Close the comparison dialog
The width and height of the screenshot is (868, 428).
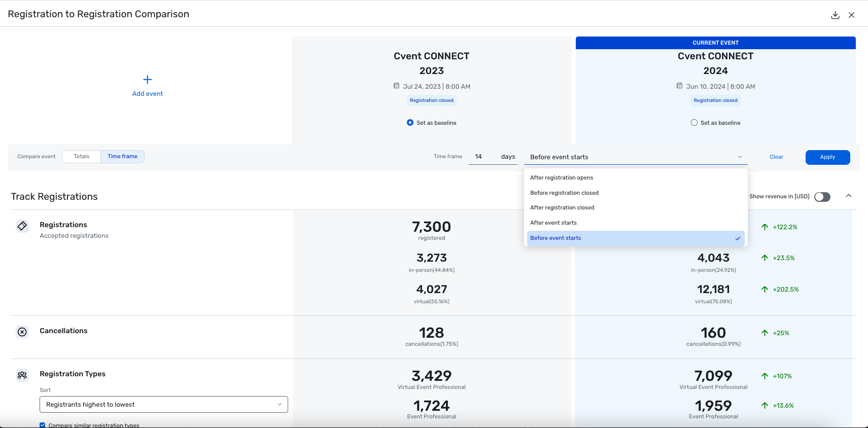852,15
